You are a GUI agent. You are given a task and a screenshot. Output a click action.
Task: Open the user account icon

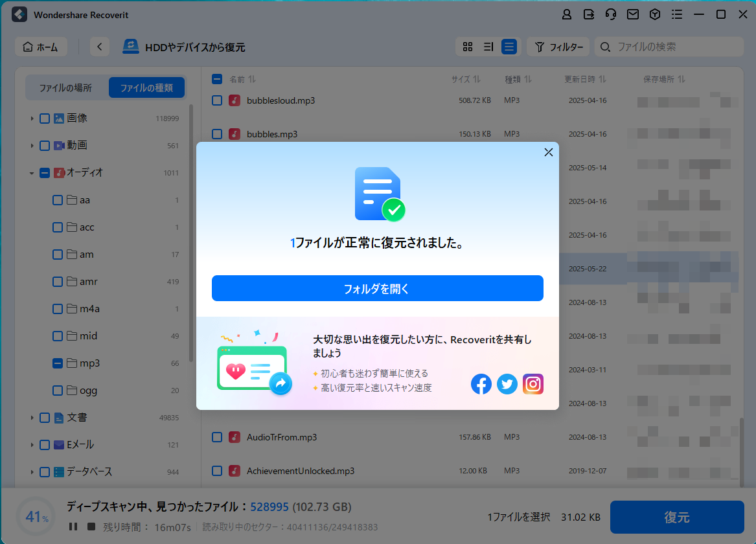pos(567,15)
